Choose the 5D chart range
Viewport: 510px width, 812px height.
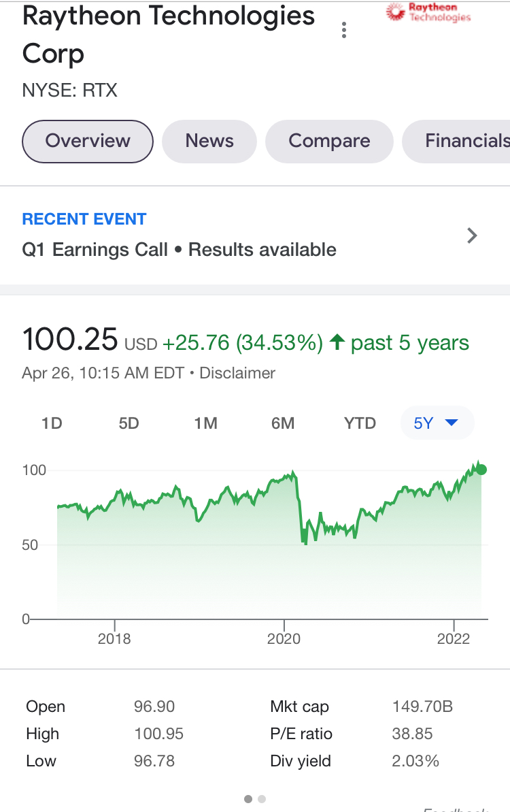(x=129, y=423)
